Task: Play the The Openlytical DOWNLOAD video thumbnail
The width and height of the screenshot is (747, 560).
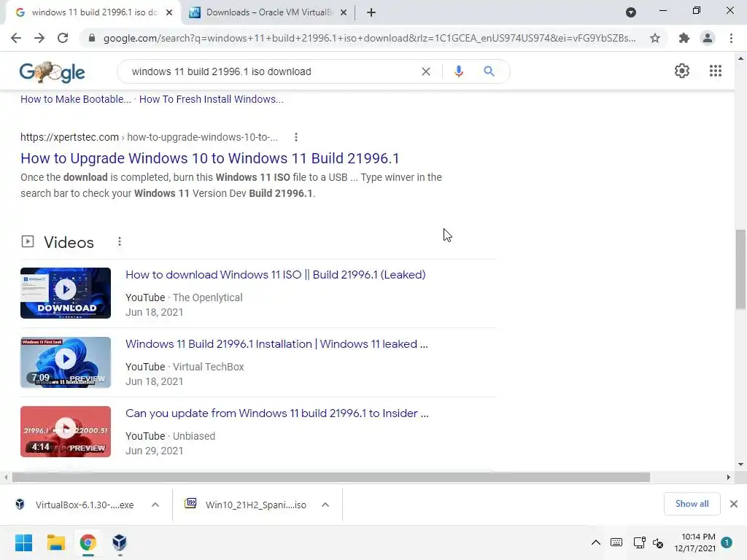Action: [x=66, y=293]
